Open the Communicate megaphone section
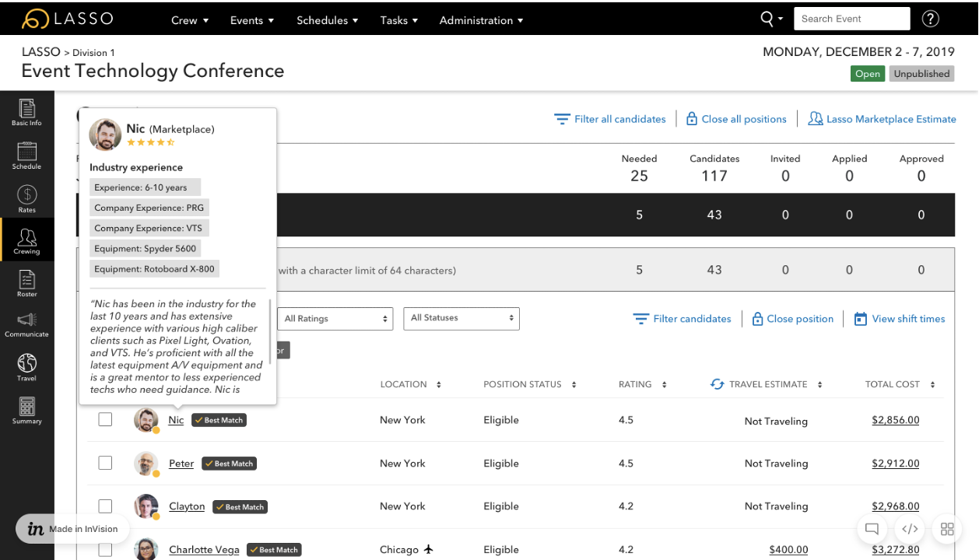Image resolution: width=979 pixels, height=560 pixels. 26,324
